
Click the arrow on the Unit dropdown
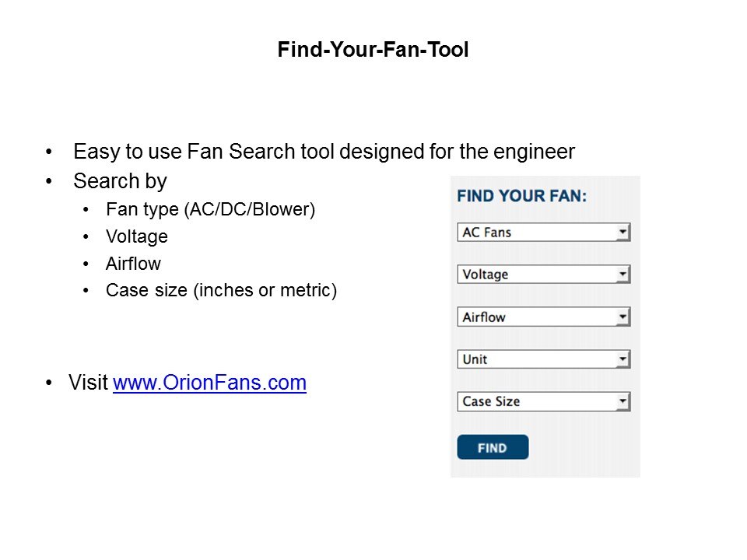622,359
